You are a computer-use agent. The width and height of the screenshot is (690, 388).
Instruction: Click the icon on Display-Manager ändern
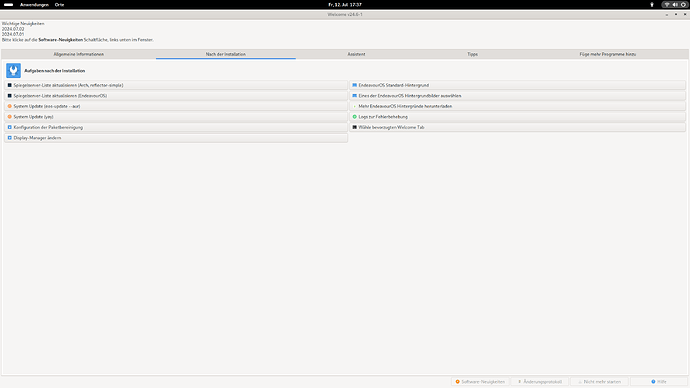click(x=10, y=138)
